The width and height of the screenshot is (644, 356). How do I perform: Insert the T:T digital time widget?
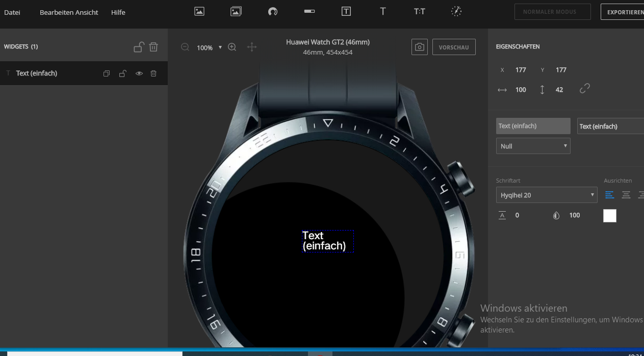pyautogui.click(x=420, y=11)
